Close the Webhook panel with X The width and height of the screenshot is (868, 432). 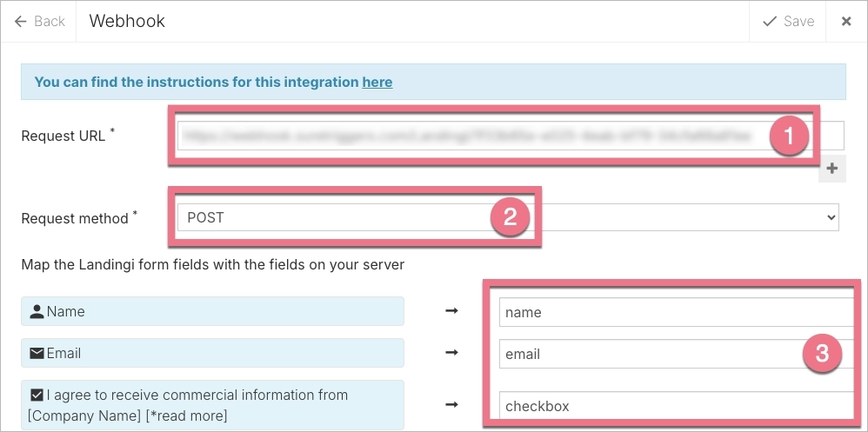click(845, 21)
